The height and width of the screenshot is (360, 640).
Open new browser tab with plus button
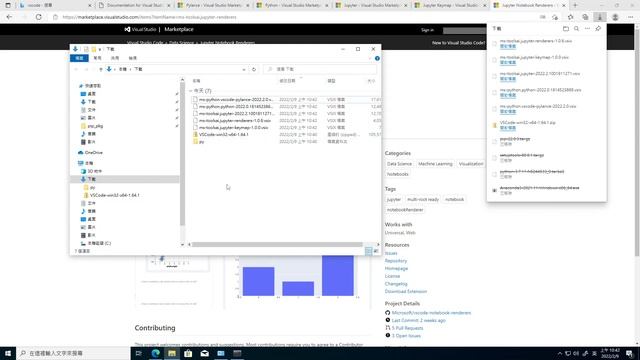point(575,5)
